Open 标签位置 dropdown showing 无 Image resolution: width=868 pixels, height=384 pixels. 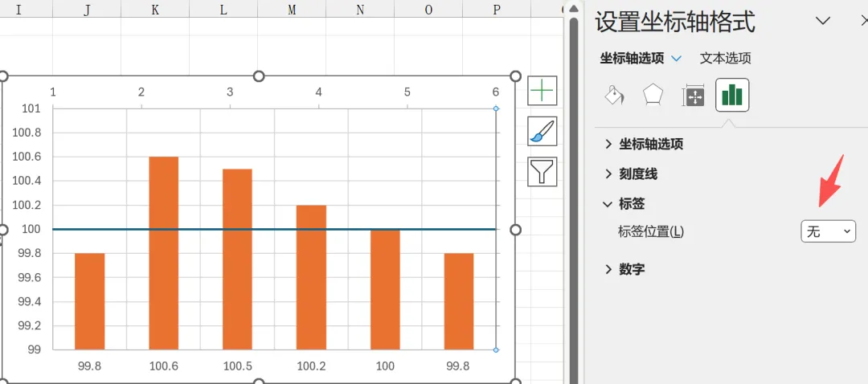click(x=828, y=231)
